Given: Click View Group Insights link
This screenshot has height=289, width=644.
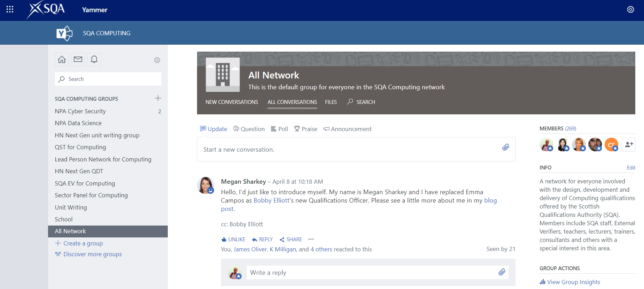Looking at the screenshot, I should click(x=573, y=282).
